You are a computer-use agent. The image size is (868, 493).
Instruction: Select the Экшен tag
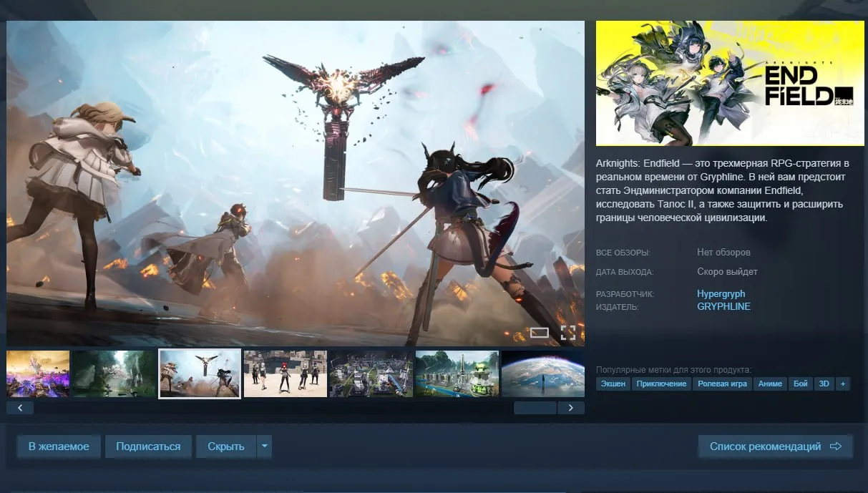613,384
